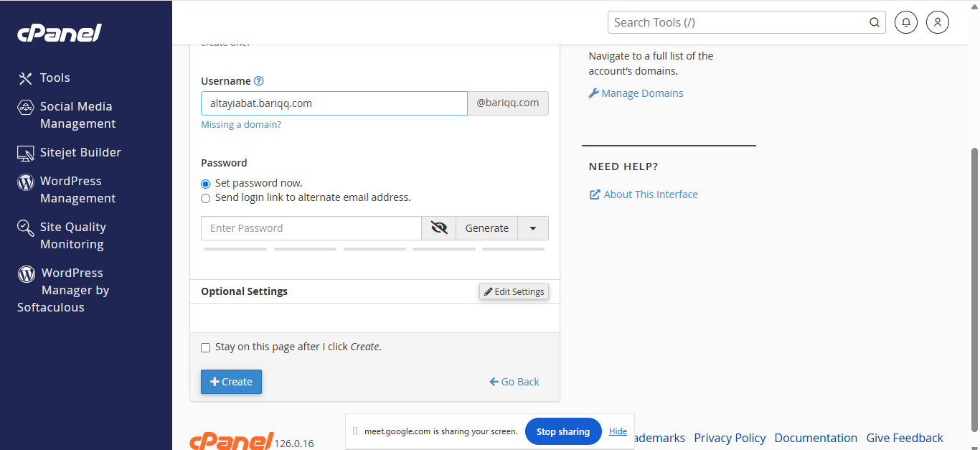The image size is (980, 450).
Task: Click the Manage Domains link
Action: [642, 93]
